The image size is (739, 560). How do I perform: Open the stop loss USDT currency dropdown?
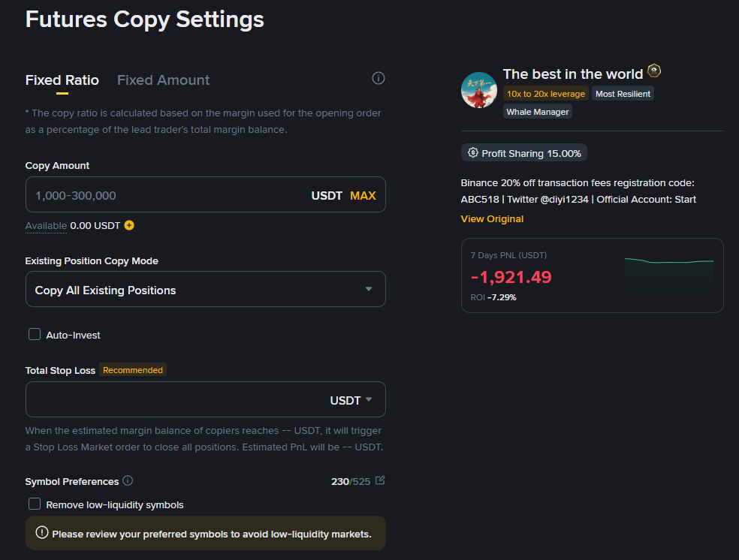coord(351,399)
